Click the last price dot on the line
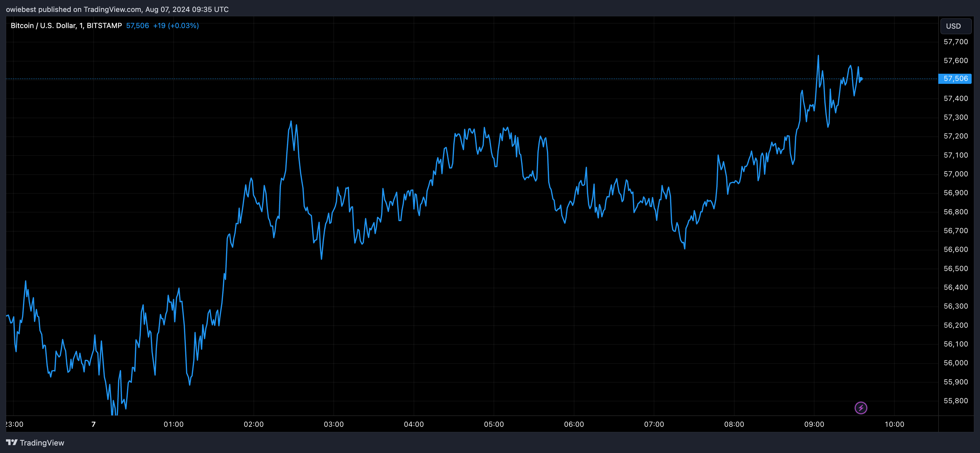This screenshot has height=453, width=980. tap(861, 79)
